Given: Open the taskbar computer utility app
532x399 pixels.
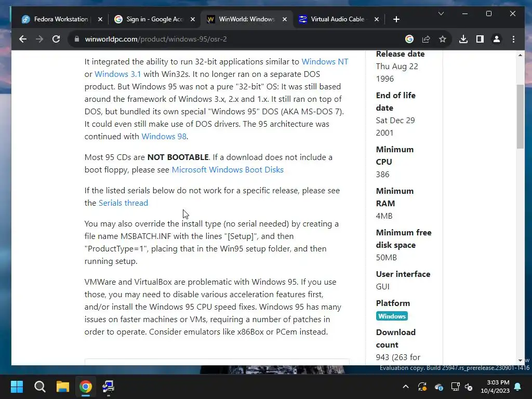Looking at the screenshot, I should click(108, 387).
